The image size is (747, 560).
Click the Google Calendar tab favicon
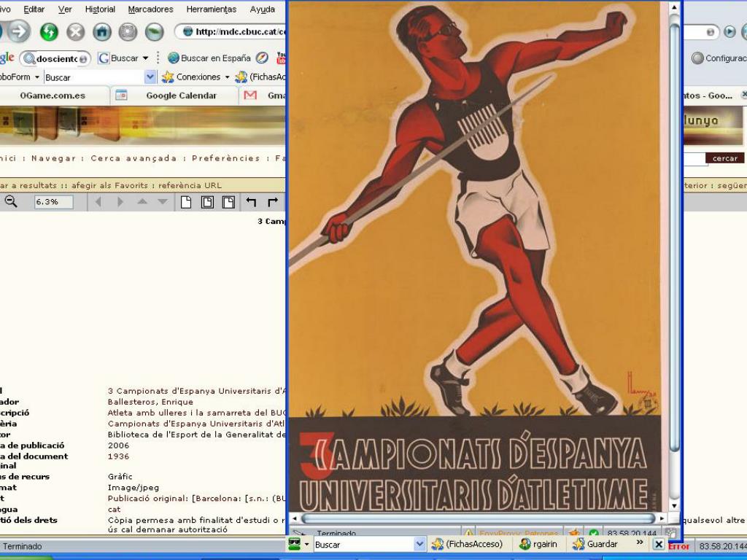click(122, 96)
